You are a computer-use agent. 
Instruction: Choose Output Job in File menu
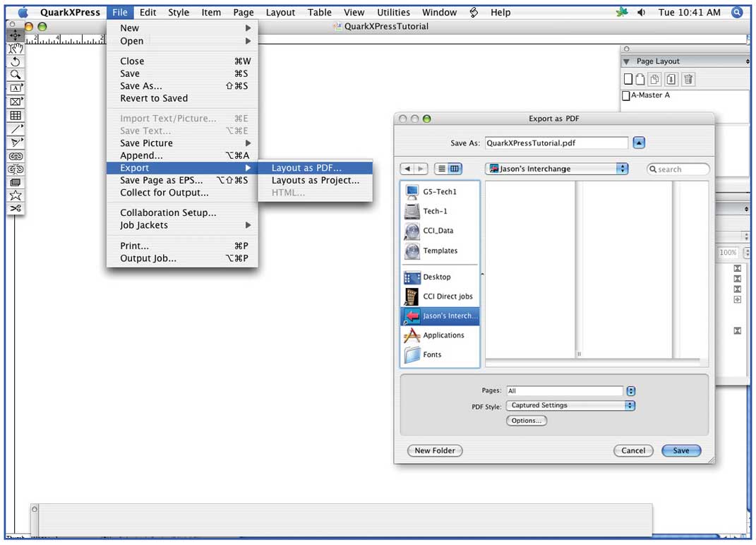point(182,258)
